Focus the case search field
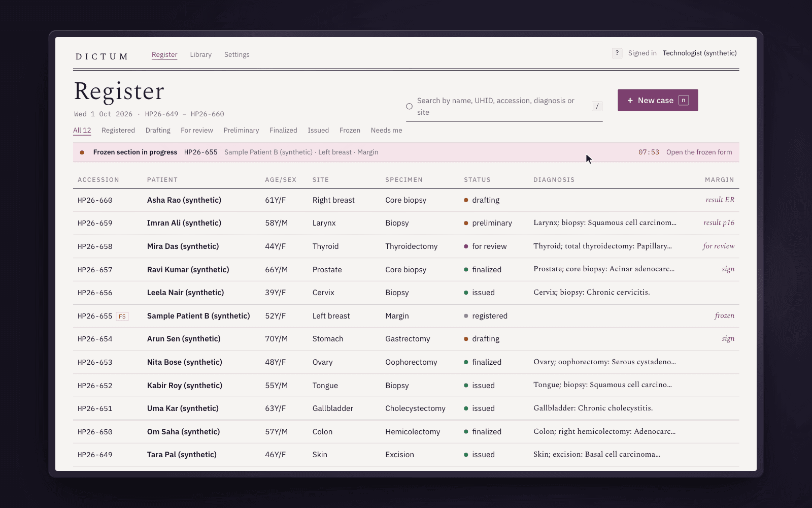 pyautogui.click(x=504, y=107)
